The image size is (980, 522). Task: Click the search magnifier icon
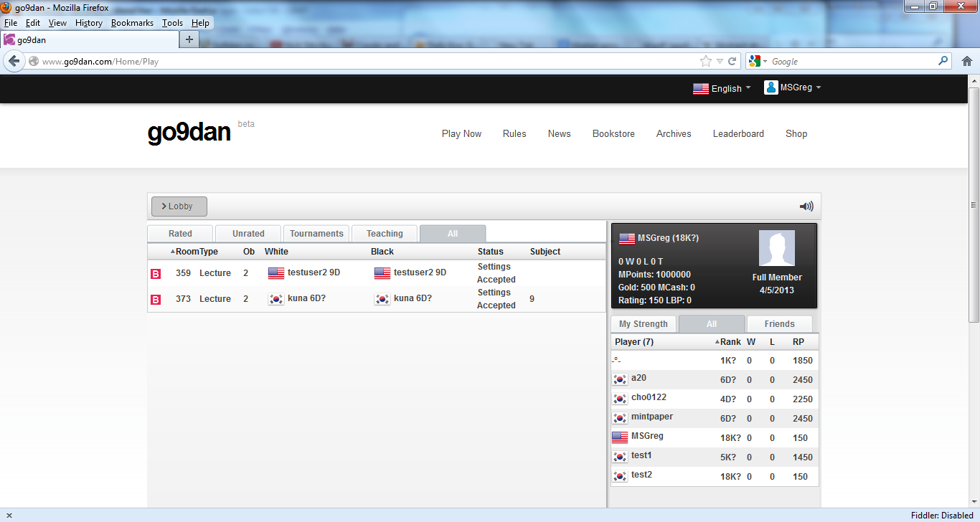click(943, 62)
